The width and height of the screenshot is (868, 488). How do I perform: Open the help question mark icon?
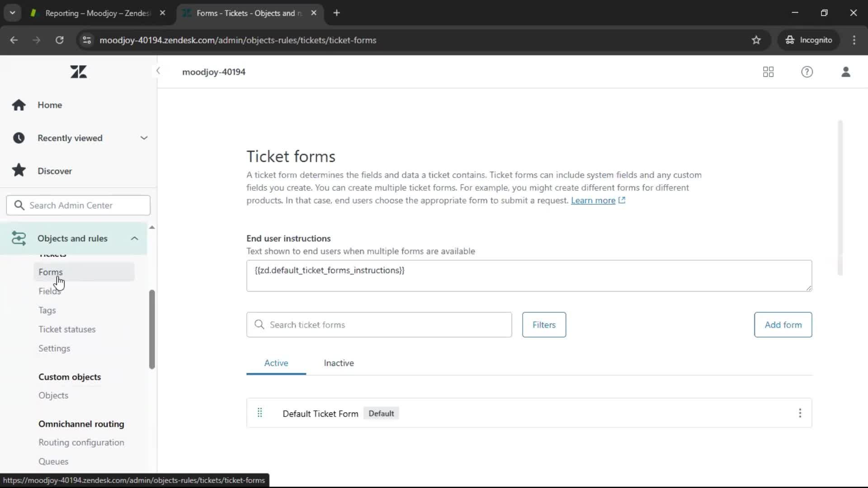[x=807, y=72]
